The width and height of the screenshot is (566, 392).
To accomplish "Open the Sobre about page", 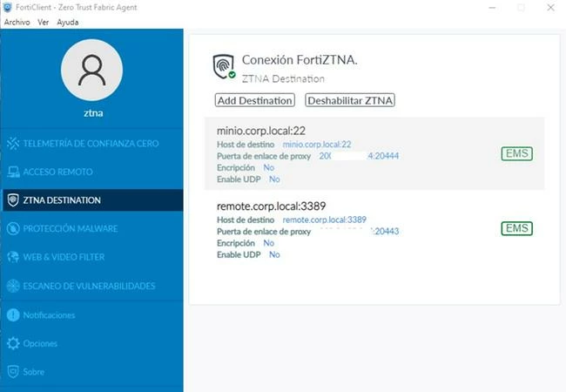I will [x=91, y=372].
